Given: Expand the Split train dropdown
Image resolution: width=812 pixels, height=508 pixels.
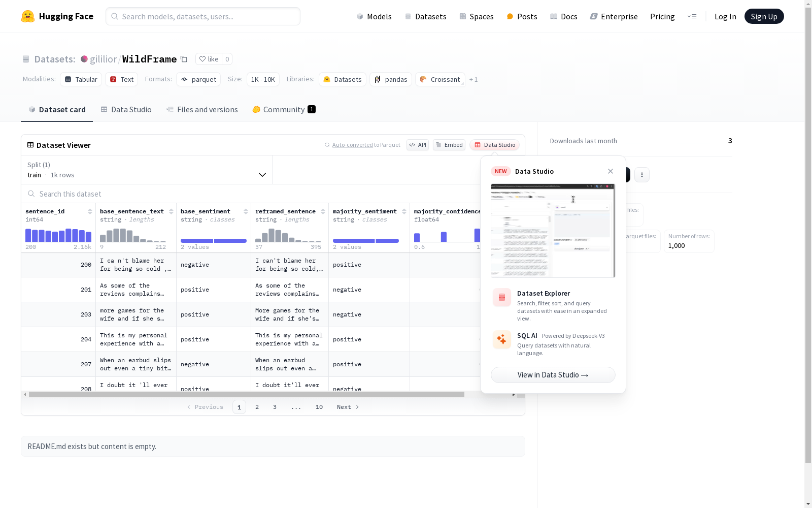Looking at the screenshot, I should tap(147, 170).
